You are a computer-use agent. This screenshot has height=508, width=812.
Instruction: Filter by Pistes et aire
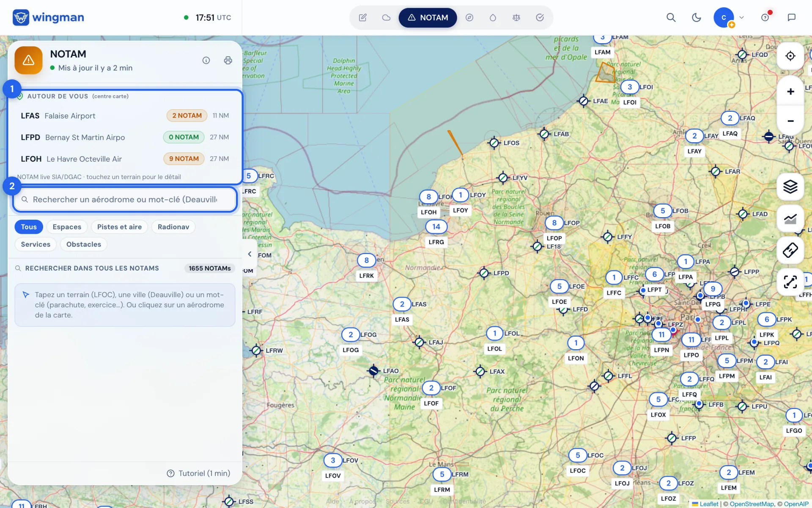point(119,227)
